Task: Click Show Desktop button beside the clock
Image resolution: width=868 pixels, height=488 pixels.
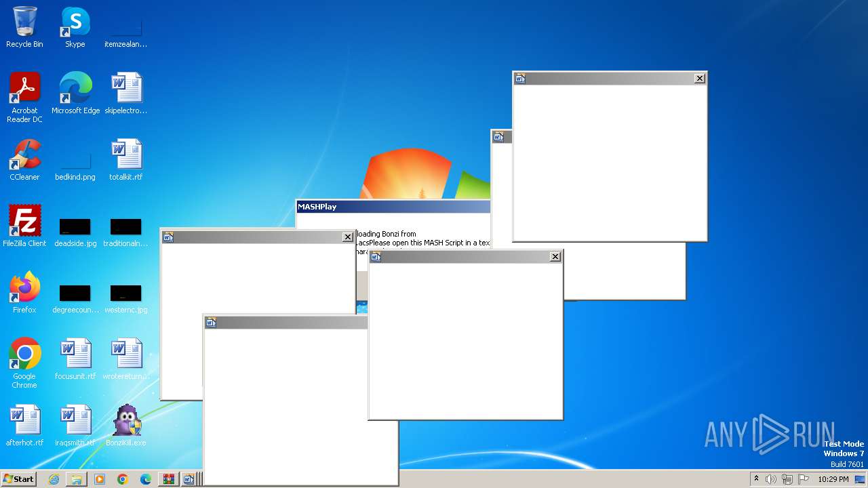Action: click(861, 479)
